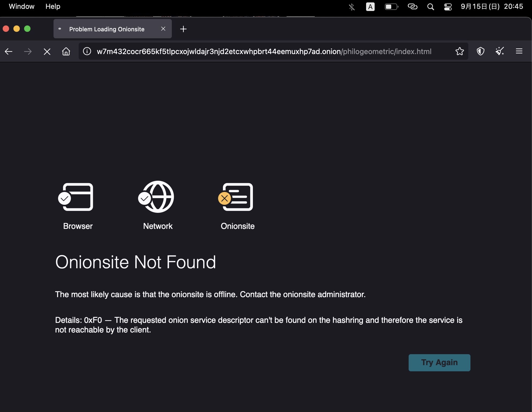Click the Try Again button
This screenshot has height=412, width=532.
tap(439, 362)
